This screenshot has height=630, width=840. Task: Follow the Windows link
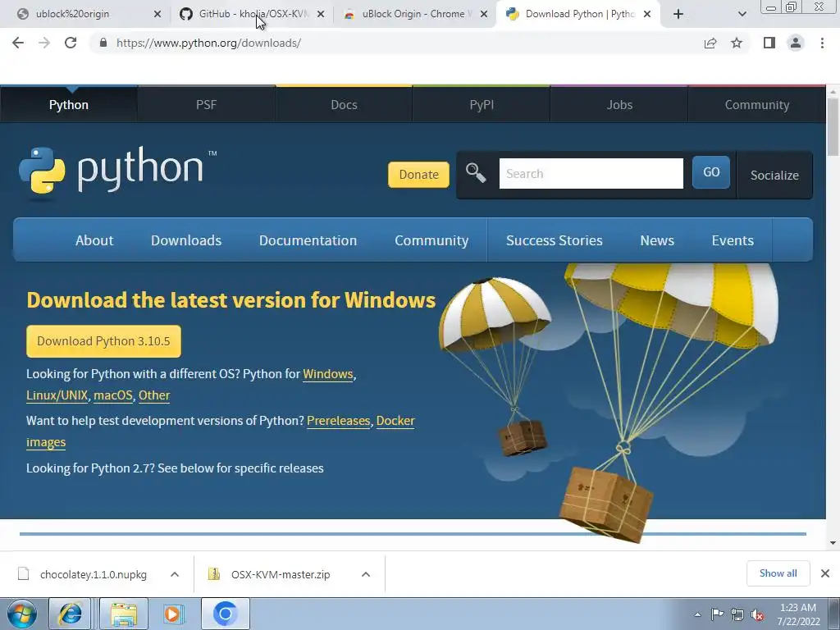pyautogui.click(x=328, y=374)
